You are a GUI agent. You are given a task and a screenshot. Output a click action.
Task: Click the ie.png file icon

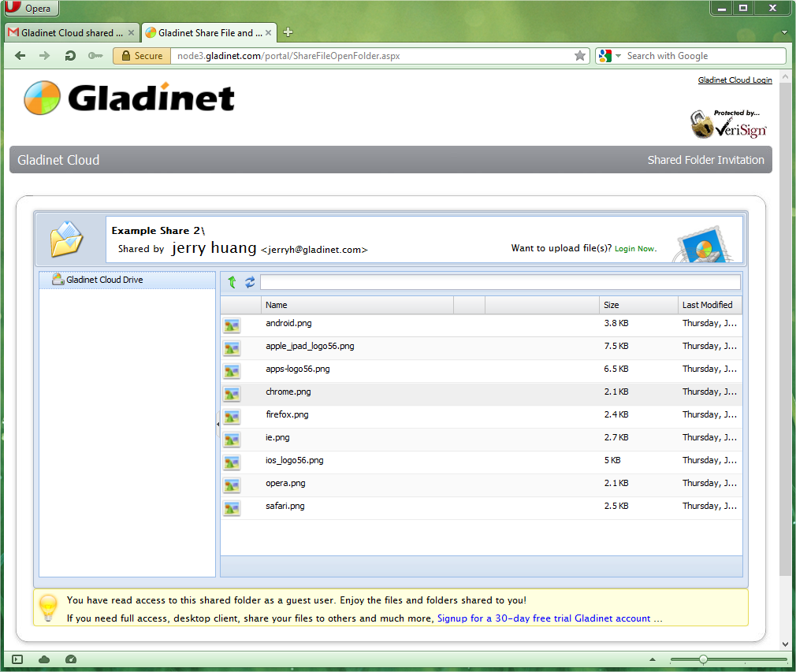(x=232, y=440)
